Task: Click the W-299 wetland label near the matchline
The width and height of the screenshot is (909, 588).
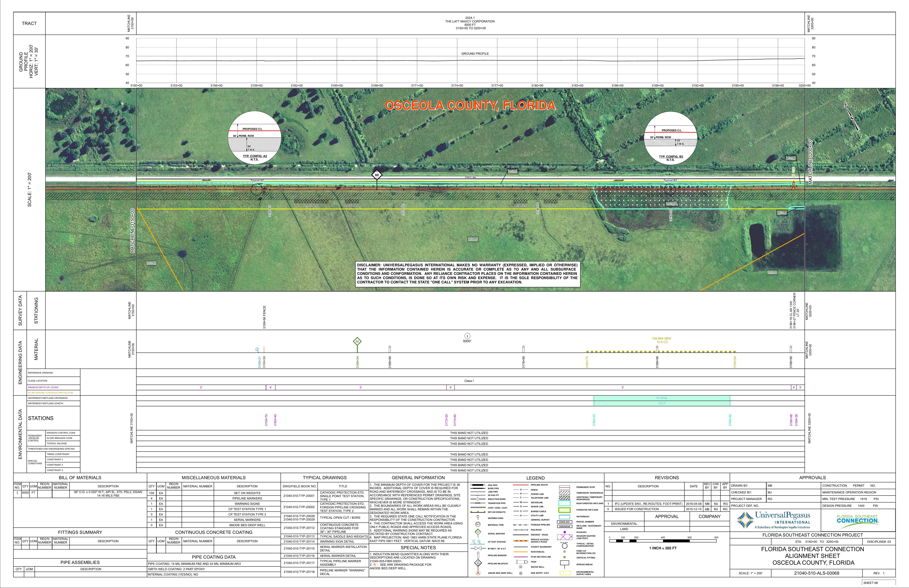Action: tap(791, 158)
